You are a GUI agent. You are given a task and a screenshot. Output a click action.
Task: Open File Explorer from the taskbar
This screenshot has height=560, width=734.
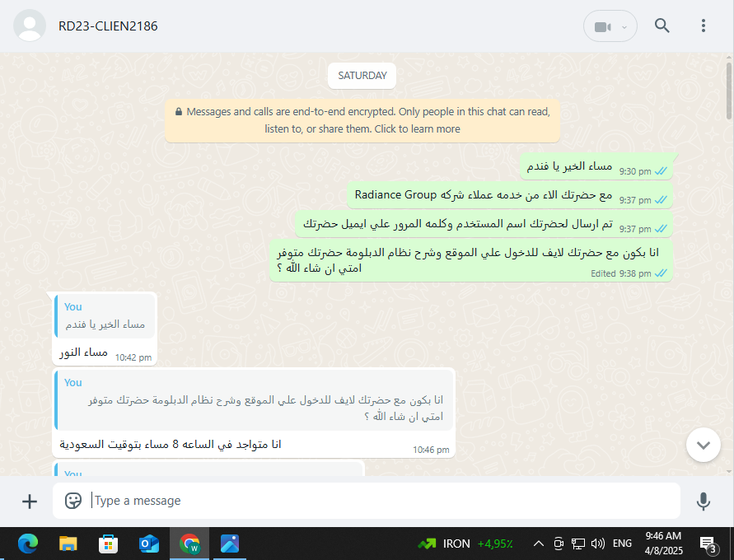pyautogui.click(x=68, y=544)
